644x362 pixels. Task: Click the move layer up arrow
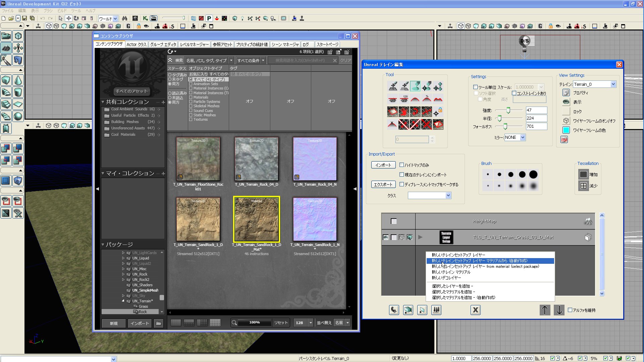coord(545,310)
